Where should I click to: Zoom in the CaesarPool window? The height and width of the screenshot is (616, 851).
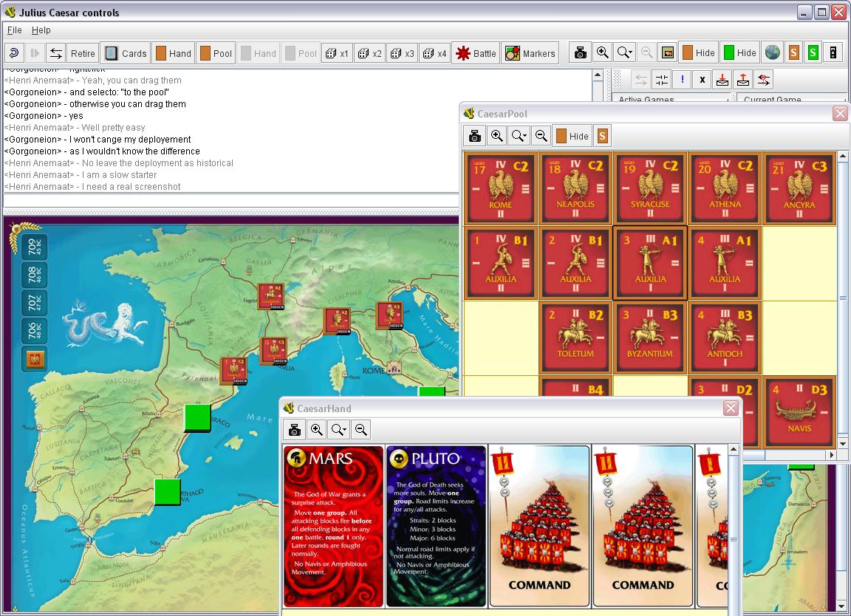496,136
